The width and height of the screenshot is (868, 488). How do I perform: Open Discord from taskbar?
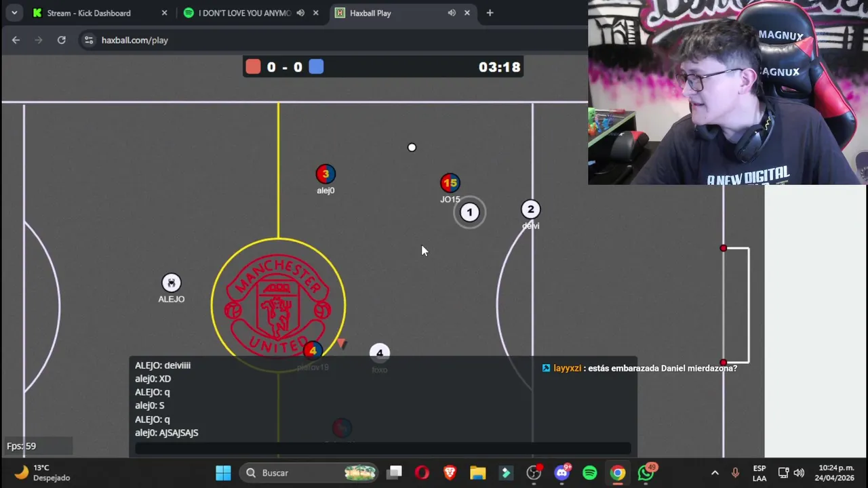point(562,472)
